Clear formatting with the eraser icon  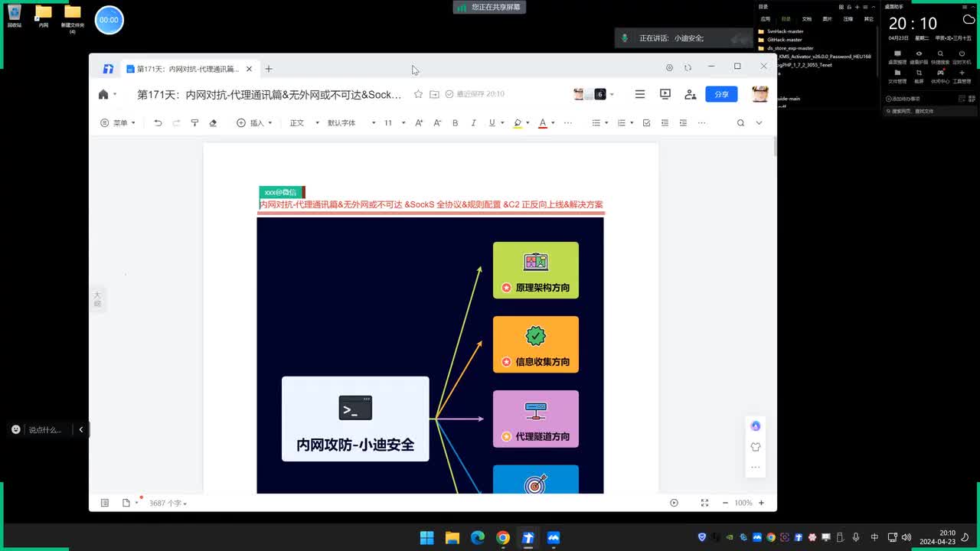[213, 122]
